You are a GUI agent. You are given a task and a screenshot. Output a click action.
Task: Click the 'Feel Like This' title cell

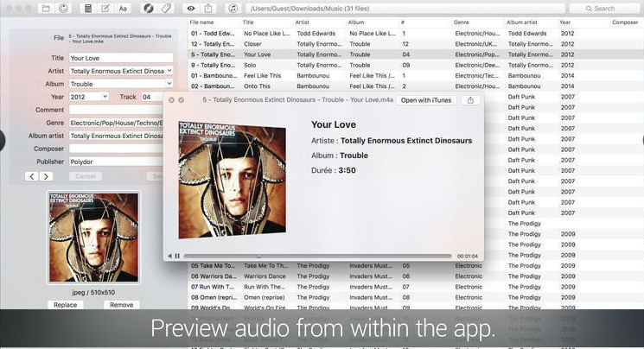coord(263,75)
